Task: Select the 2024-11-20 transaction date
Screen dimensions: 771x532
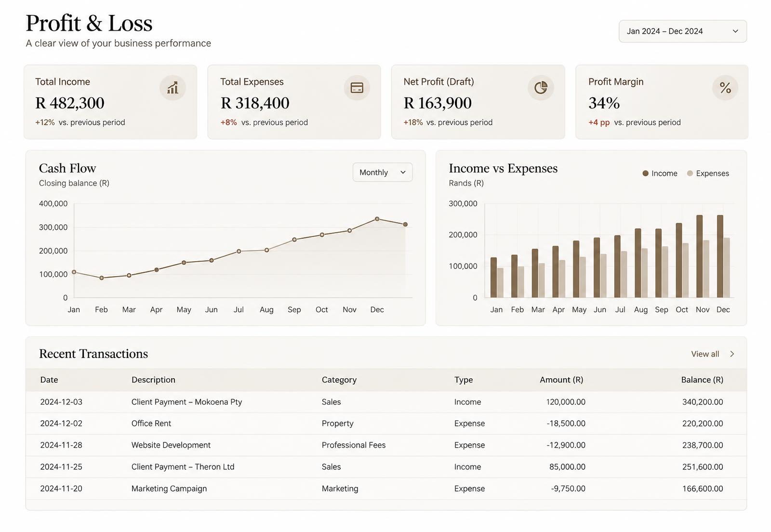Action: (x=61, y=489)
